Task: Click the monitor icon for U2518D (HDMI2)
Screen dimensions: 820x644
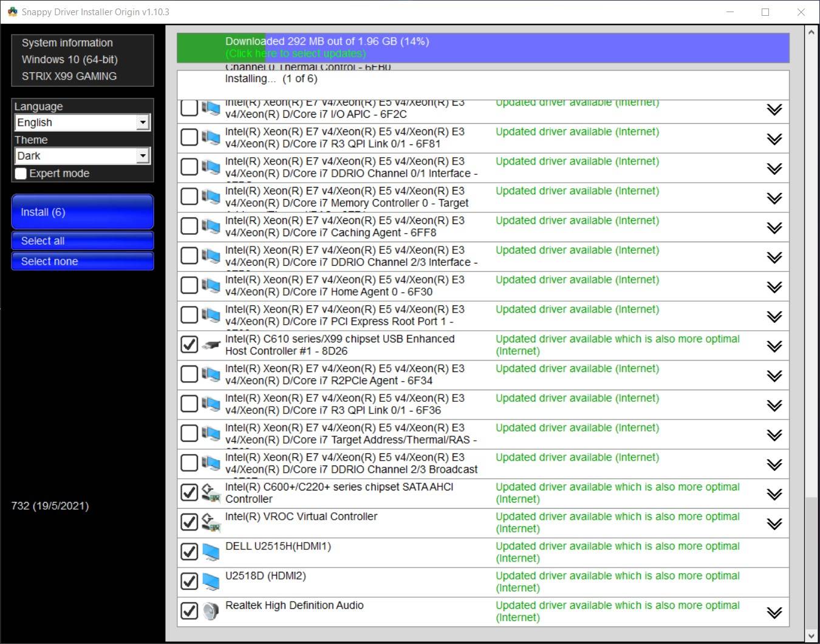Action: [211, 581]
